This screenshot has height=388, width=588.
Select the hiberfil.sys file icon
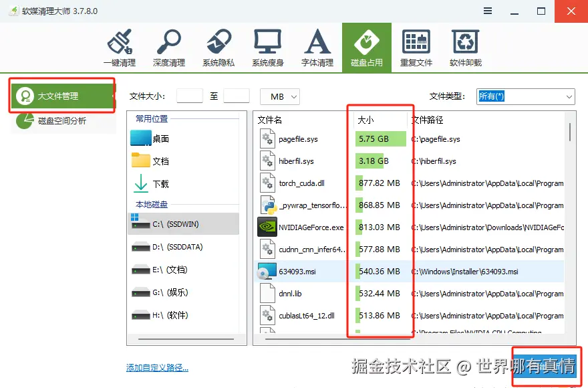pos(267,161)
